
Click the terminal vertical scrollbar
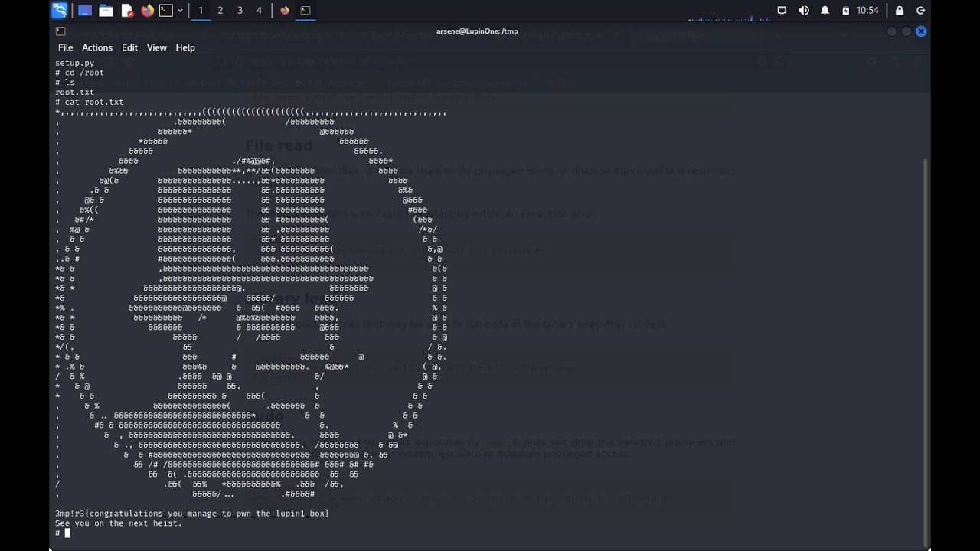point(926,352)
